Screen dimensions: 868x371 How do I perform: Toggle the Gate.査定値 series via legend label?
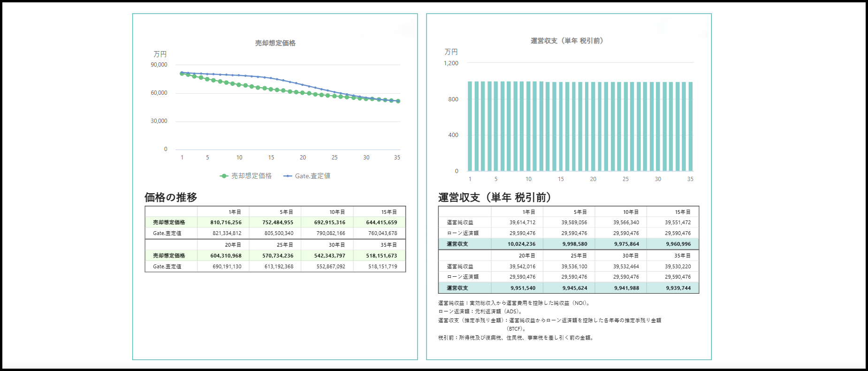coord(312,176)
